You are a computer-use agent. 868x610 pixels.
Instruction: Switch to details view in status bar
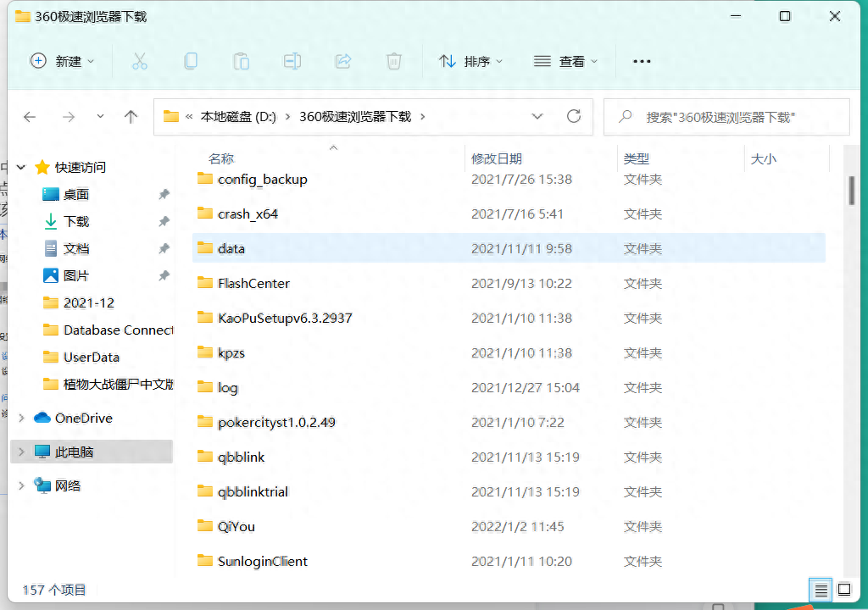pos(821,590)
